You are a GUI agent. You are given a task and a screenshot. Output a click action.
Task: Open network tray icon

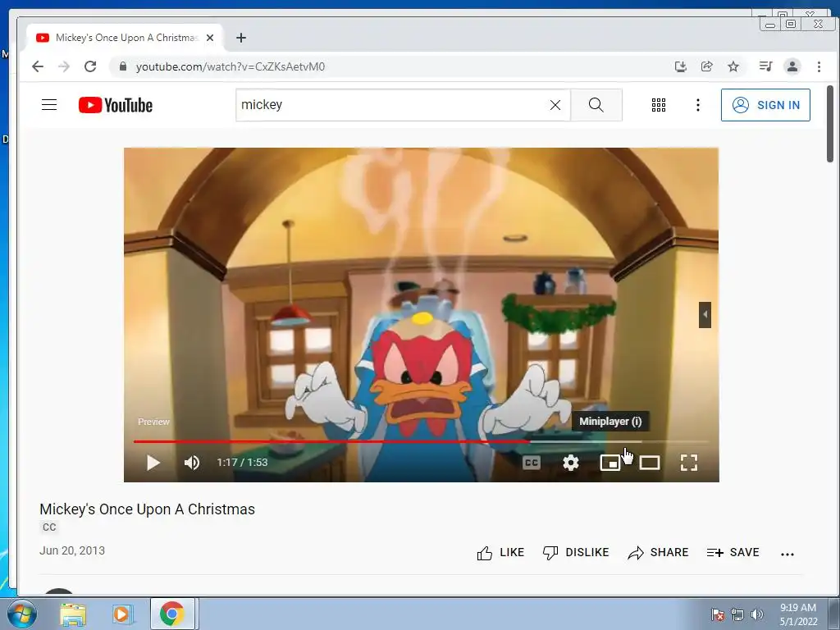pyautogui.click(x=737, y=614)
